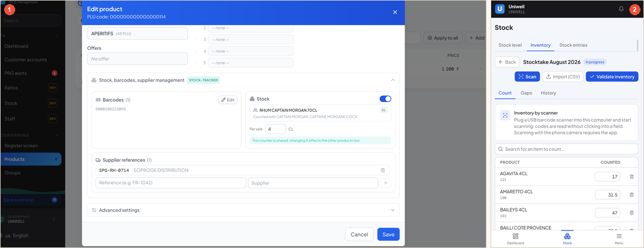Open the slot 5 '-- none --' dropdown
Image resolution: width=644 pixels, height=248 pixels.
(x=251, y=63)
